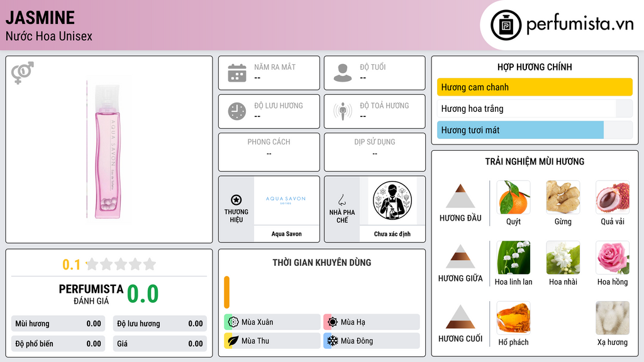Click the Hương hoa trắng accord bar
The width and height of the screenshot is (644, 362).
[535, 109]
